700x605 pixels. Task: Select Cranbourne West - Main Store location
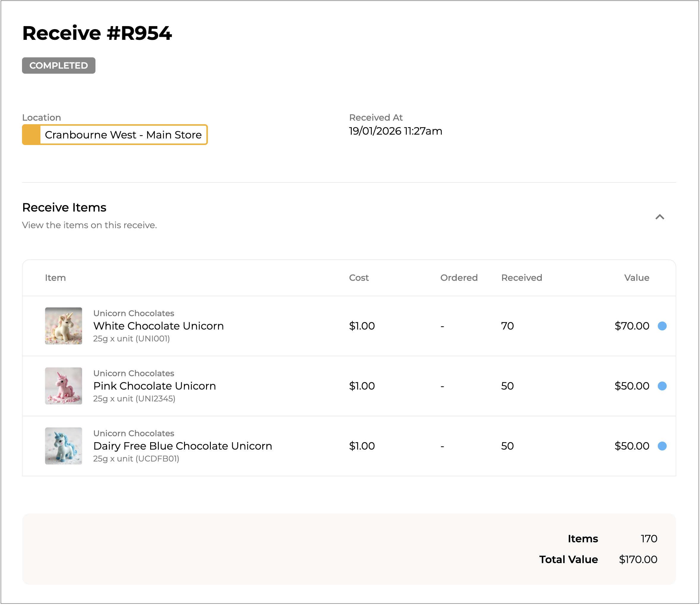coord(123,135)
